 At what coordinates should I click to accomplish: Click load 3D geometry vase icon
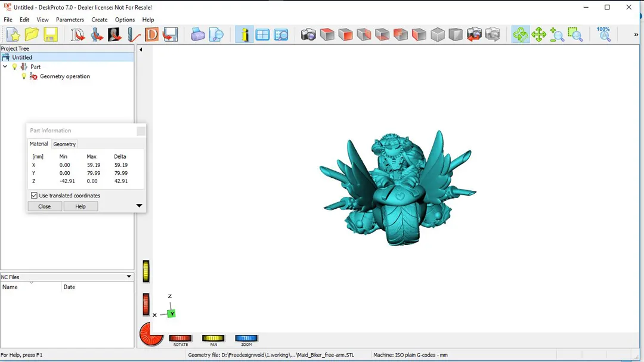pos(97,35)
